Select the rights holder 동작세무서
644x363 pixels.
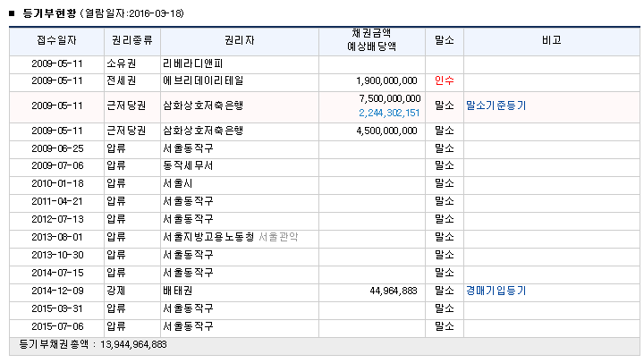[x=188, y=165]
